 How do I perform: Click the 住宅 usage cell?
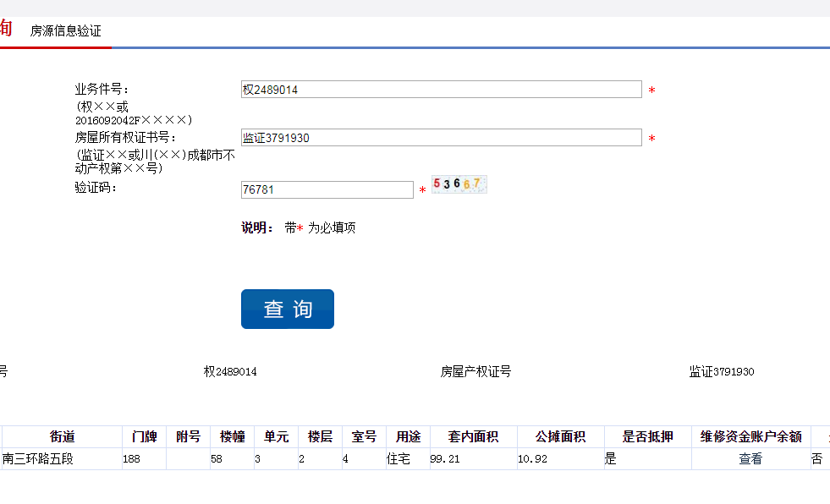[399, 459]
